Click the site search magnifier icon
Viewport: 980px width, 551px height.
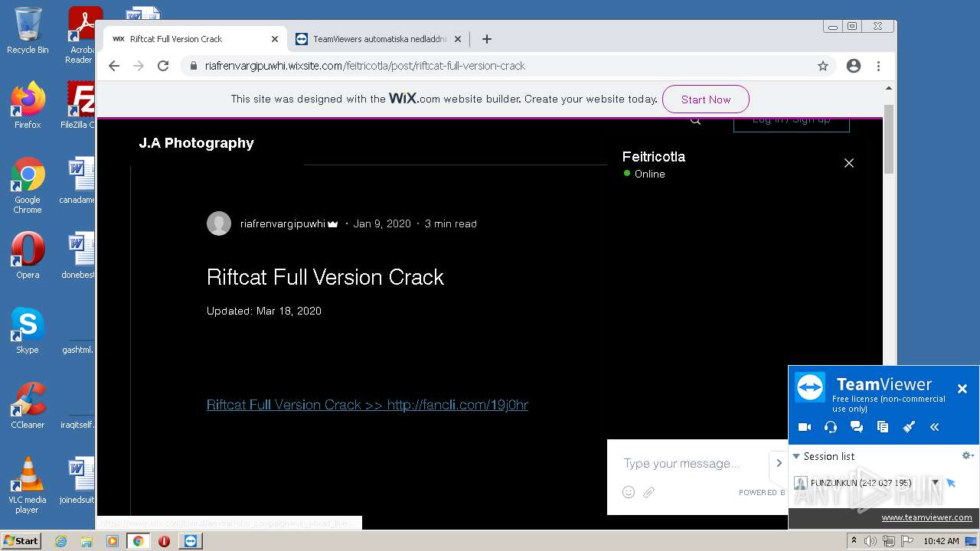coord(695,120)
